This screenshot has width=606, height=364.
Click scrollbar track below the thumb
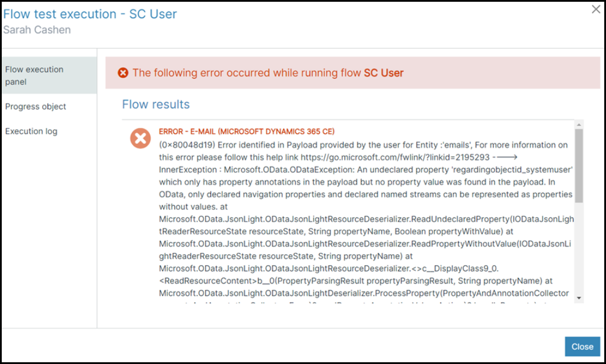[x=579, y=248]
